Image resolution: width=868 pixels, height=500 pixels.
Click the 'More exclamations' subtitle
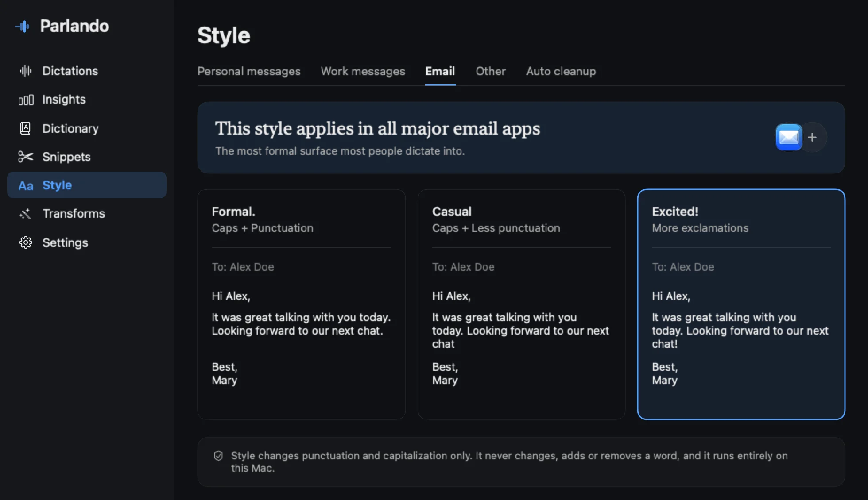pyautogui.click(x=700, y=228)
